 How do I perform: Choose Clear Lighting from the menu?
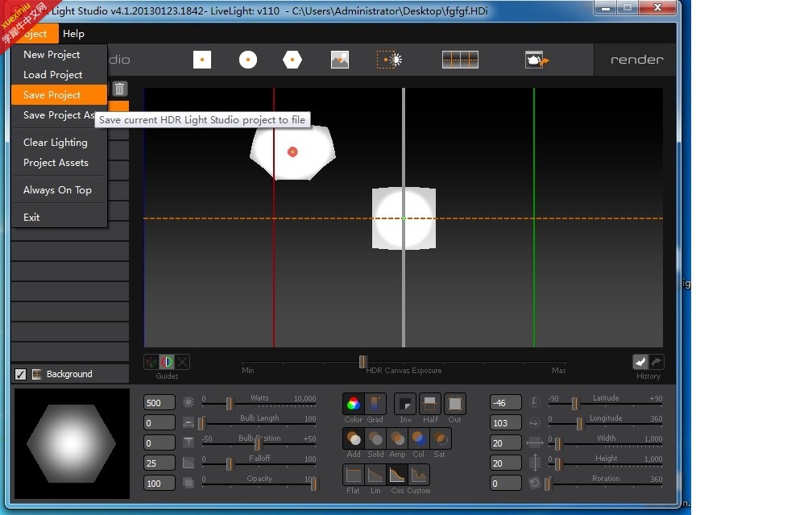click(x=59, y=143)
